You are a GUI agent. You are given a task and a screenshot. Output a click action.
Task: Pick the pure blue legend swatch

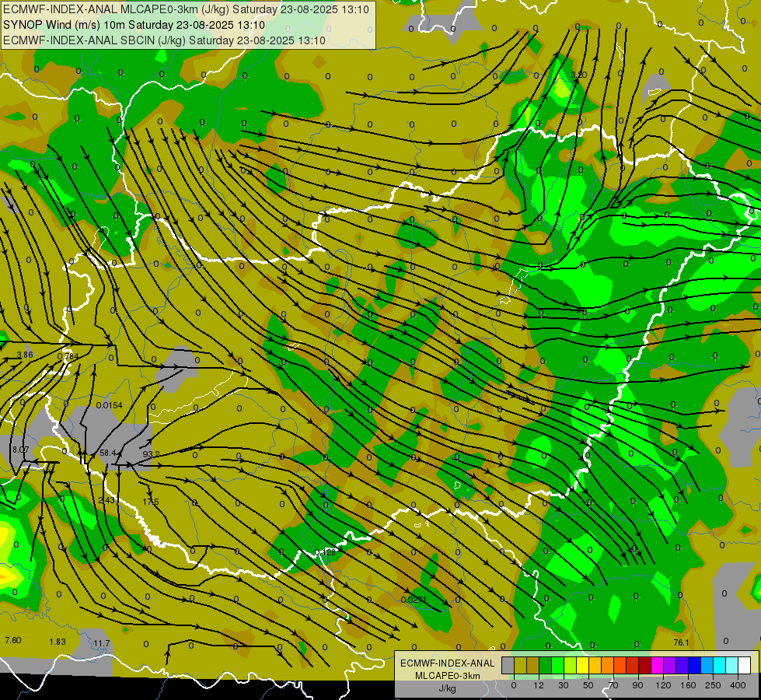point(695,665)
